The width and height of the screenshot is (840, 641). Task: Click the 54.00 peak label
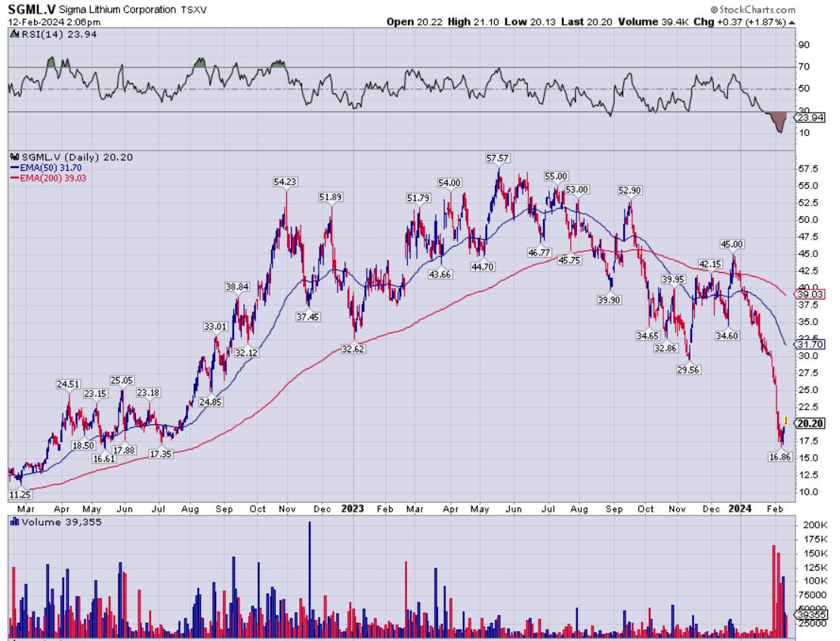tap(449, 183)
